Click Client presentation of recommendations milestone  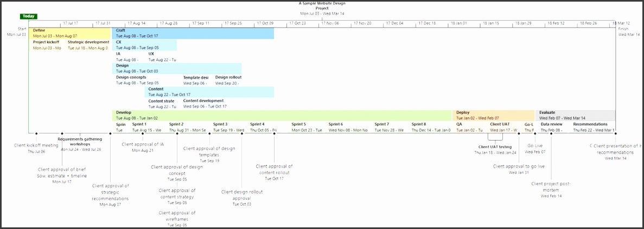pos(616,152)
